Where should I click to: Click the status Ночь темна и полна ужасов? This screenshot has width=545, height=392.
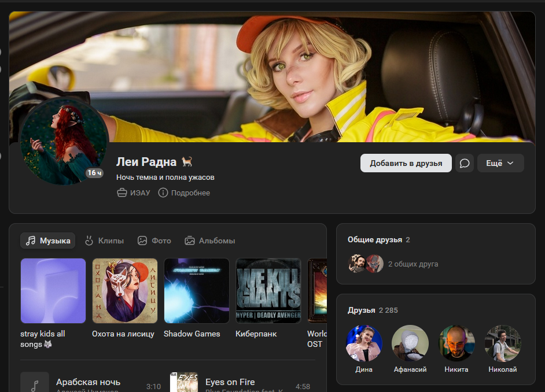(x=165, y=177)
